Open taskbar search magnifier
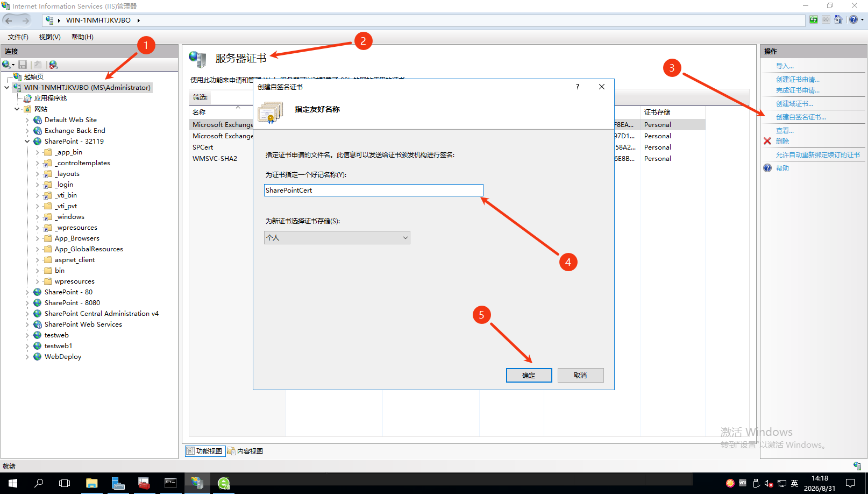 pos(39,483)
